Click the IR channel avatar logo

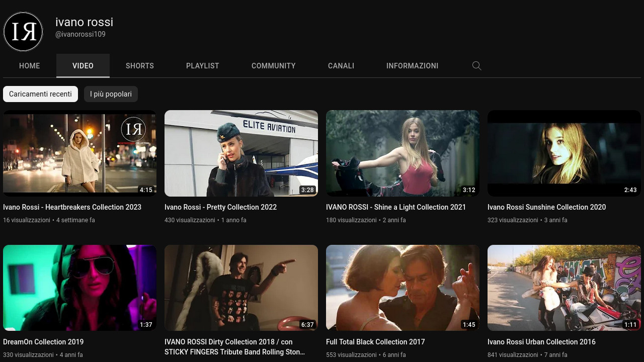click(x=23, y=32)
